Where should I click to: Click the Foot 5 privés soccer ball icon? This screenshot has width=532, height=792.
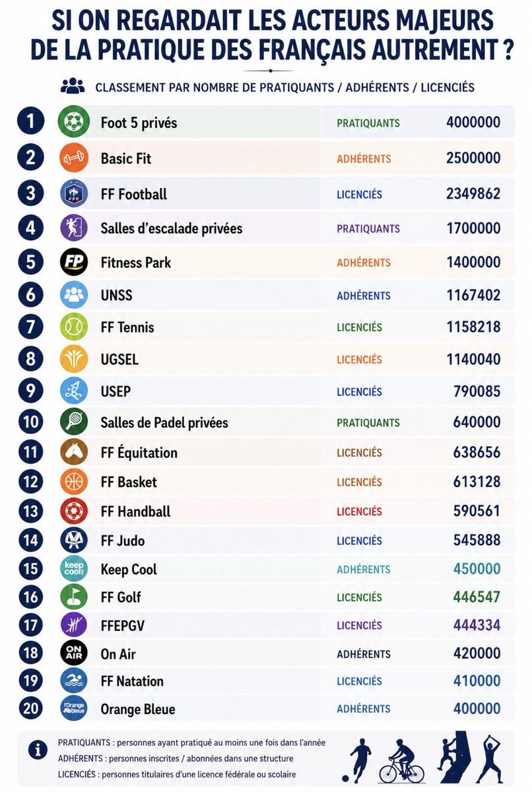click(73, 122)
